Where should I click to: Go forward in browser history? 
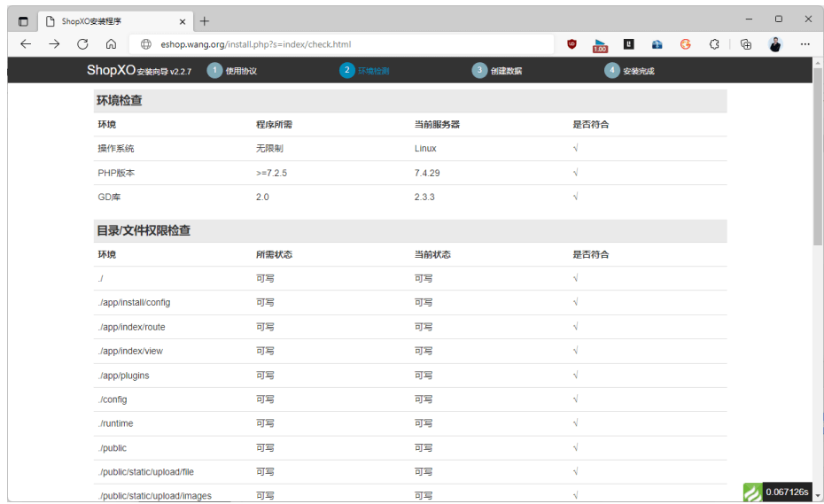tap(54, 44)
